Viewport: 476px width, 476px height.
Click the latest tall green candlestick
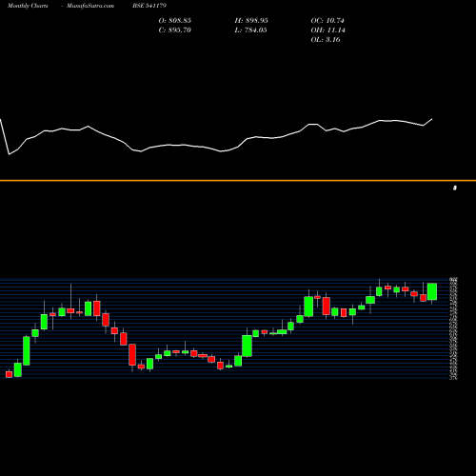pyautogui.click(x=432, y=291)
